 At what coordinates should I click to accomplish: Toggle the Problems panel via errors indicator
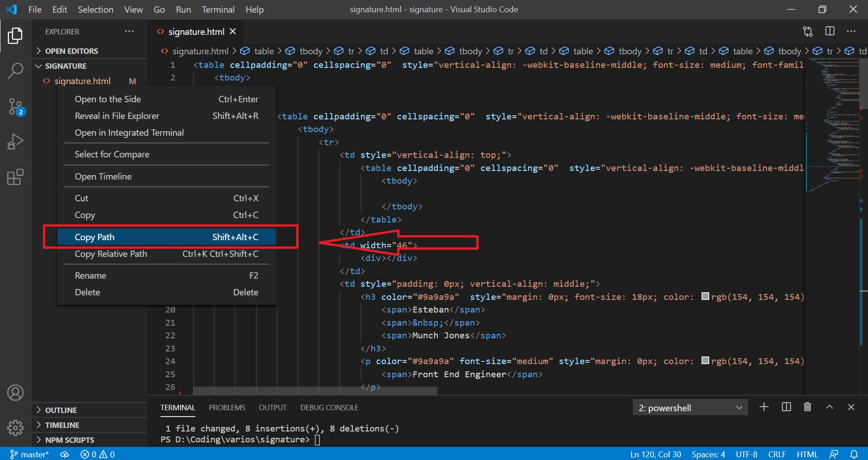point(97,454)
